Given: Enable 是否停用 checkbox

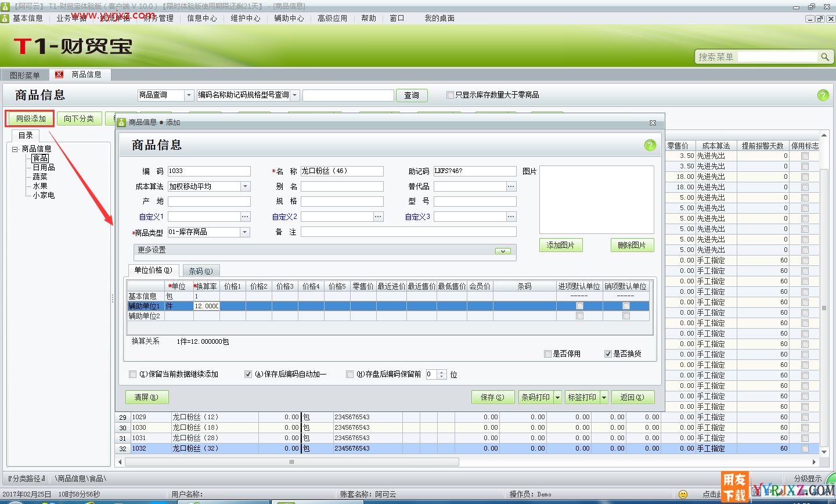Looking at the screenshot, I should click(x=547, y=354).
